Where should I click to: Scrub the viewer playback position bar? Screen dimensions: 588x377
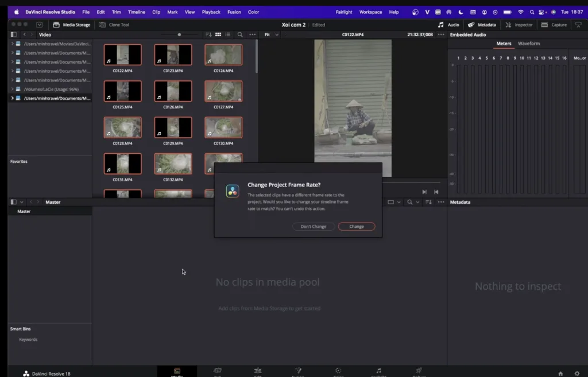[x=411, y=182]
